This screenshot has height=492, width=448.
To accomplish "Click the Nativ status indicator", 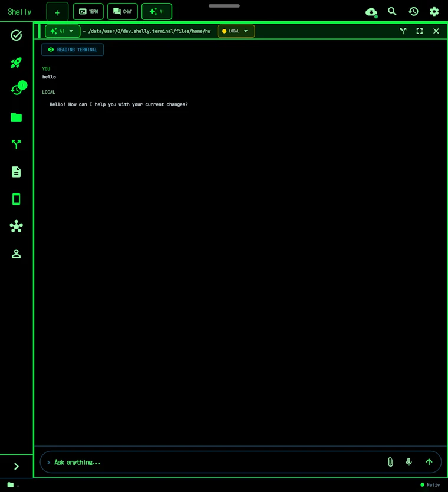I will 430,485.
